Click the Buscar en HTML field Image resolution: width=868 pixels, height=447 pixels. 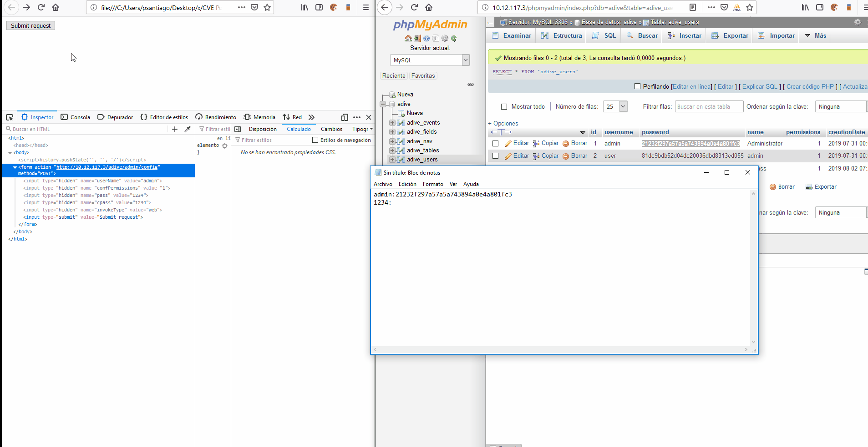click(x=86, y=129)
